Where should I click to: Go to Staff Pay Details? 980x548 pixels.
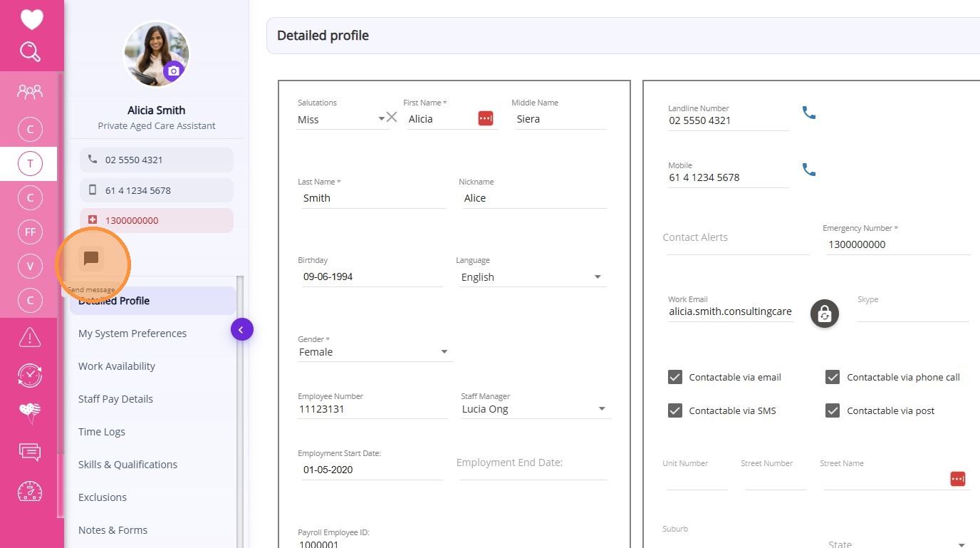pos(115,399)
